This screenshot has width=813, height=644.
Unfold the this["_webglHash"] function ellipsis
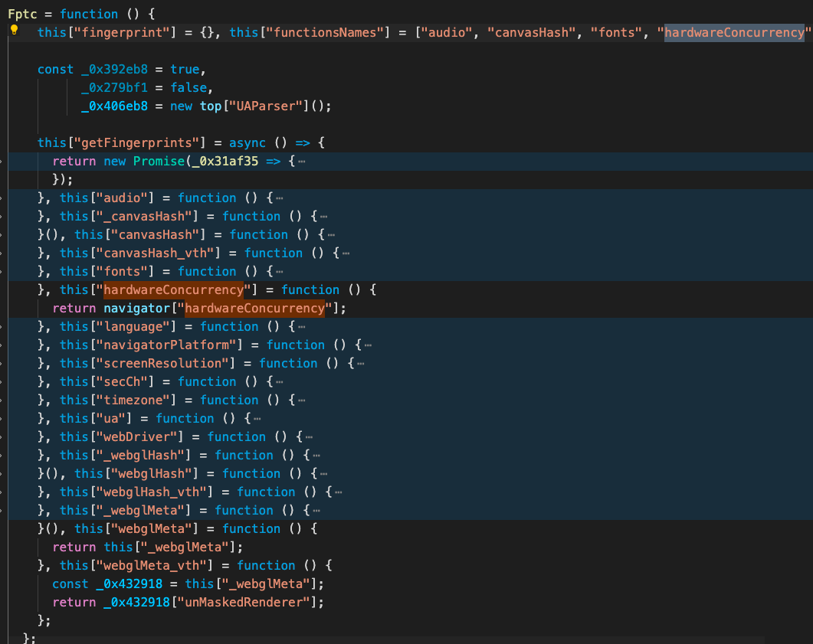(316, 456)
